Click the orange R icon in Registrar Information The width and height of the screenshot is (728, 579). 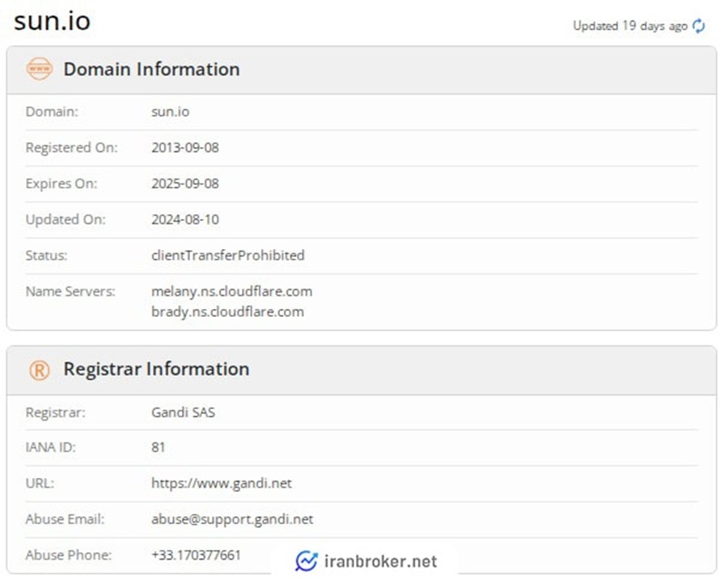coord(40,370)
